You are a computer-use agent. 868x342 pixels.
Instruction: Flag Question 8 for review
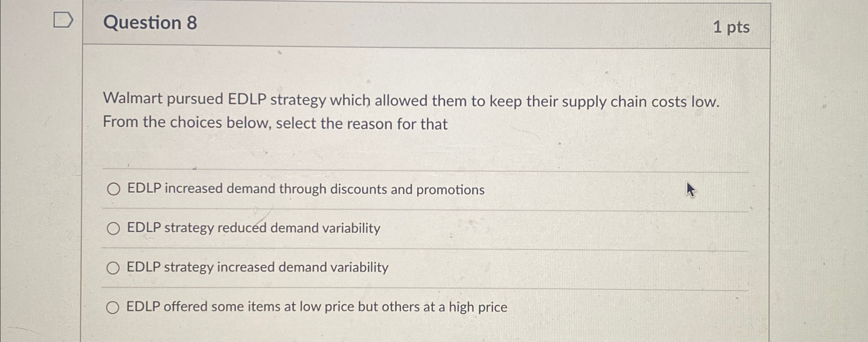point(63,20)
